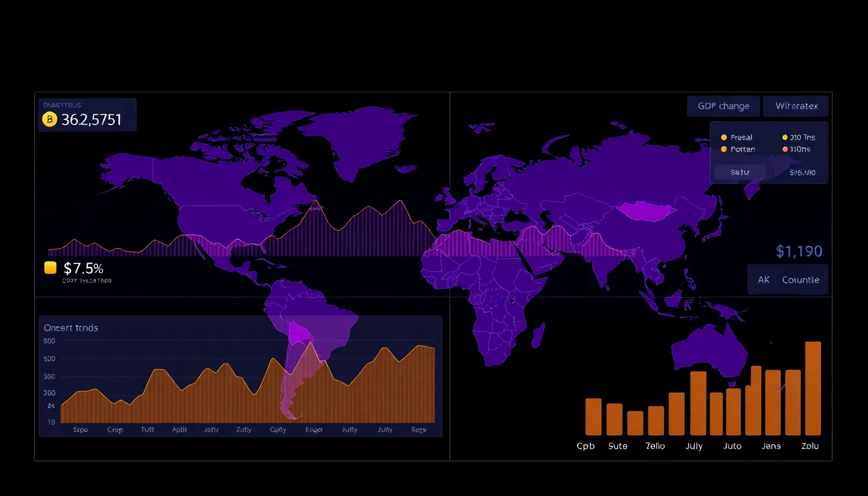The image size is (868, 496).
Task: Switch to the Wireratex tab
Action: [x=796, y=105]
